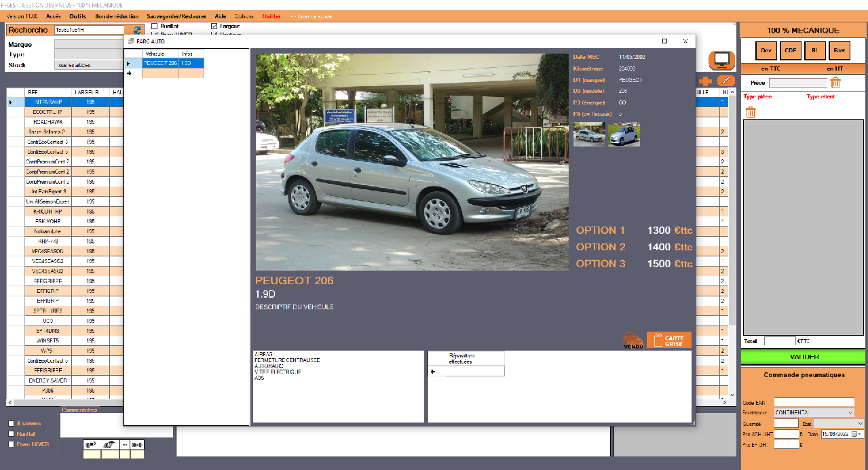Screen dimensions: 868x470
Task: Click the refresh icon beside Recherche field
Action: [138, 30]
